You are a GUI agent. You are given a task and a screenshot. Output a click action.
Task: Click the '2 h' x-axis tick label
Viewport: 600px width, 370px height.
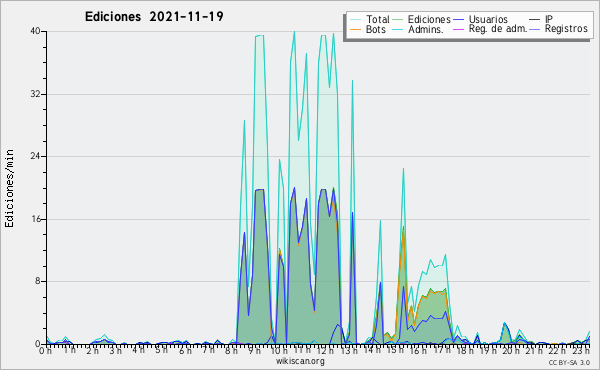coord(92,350)
